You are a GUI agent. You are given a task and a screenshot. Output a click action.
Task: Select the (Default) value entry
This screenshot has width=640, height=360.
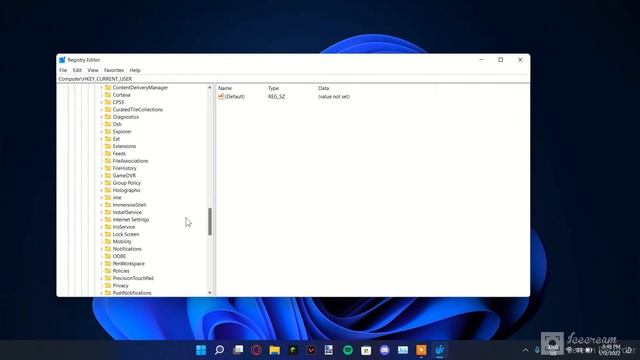coord(235,97)
